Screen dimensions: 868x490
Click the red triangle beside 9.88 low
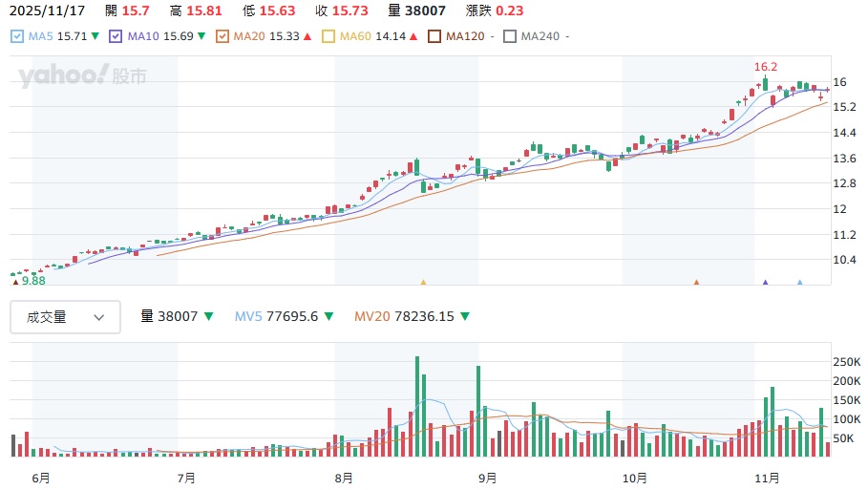[x=14, y=282]
